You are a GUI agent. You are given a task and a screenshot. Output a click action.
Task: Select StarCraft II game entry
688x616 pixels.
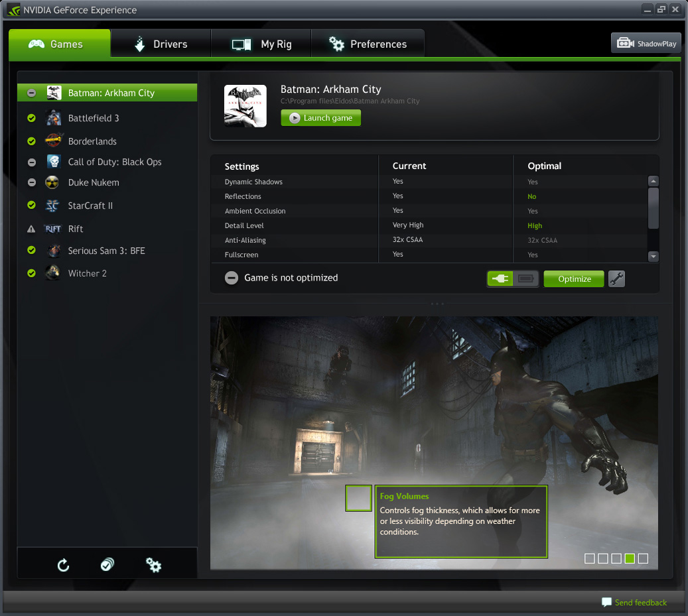tap(107, 205)
